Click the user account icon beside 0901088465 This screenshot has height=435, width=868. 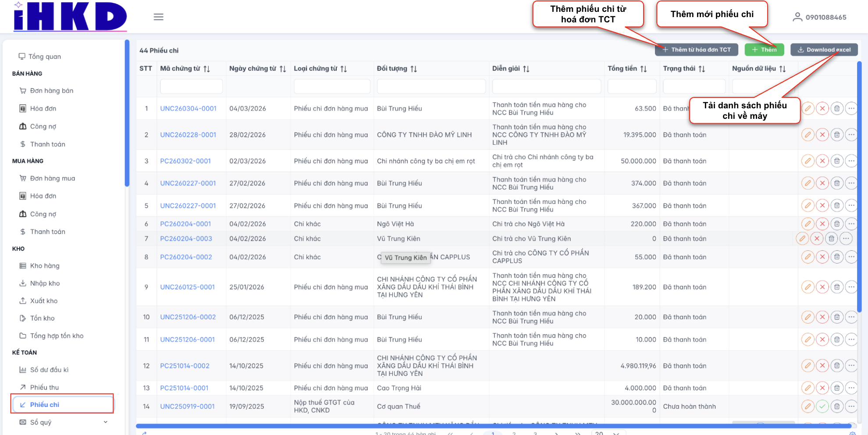(x=797, y=17)
